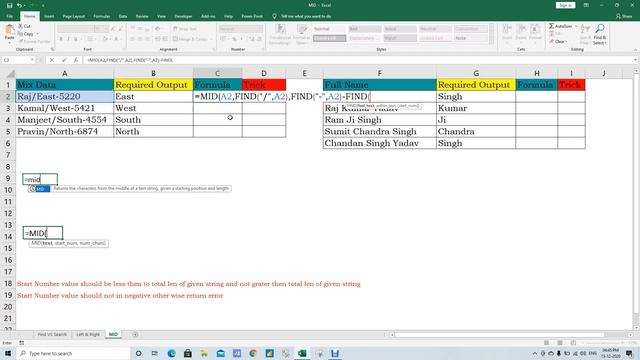Sign in to Office account

coord(565,5)
